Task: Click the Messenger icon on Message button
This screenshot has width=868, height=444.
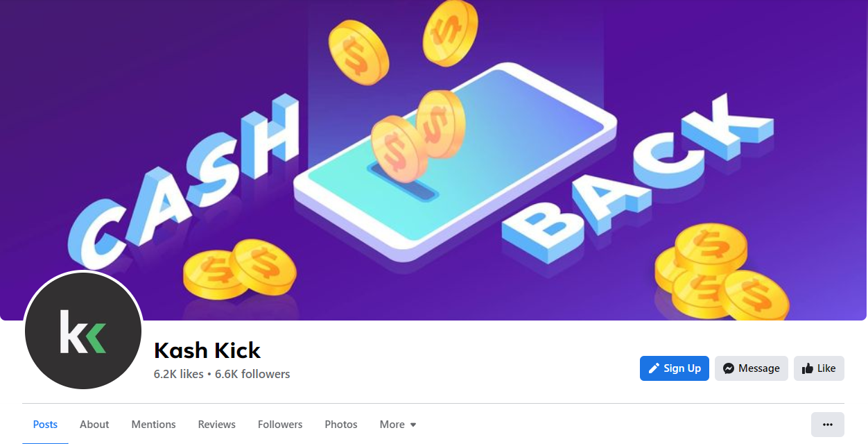Action: pyautogui.click(x=729, y=368)
